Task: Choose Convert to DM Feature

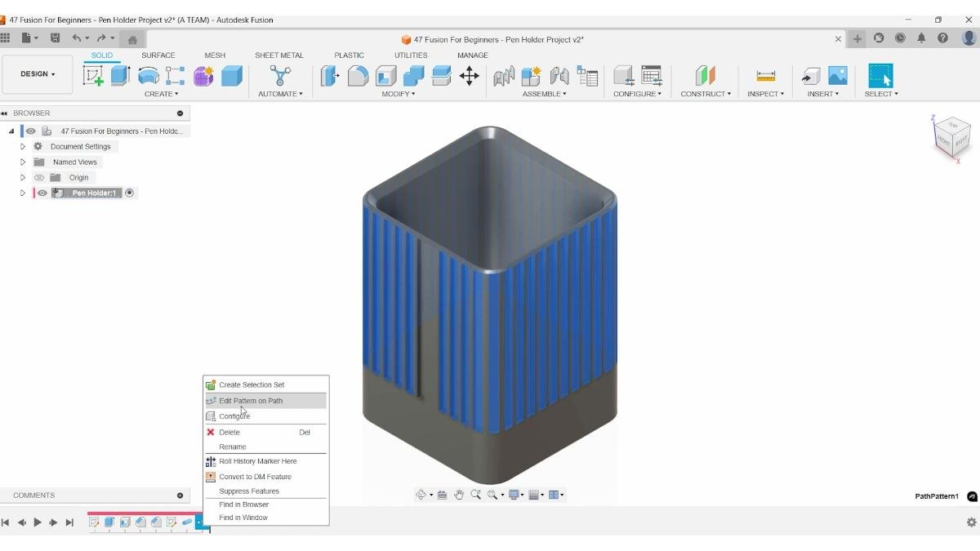Action: pos(266,477)
